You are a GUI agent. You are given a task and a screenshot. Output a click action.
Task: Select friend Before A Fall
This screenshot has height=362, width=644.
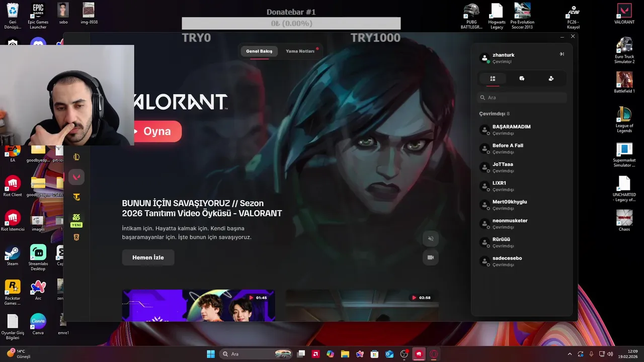tap(522, 148)
